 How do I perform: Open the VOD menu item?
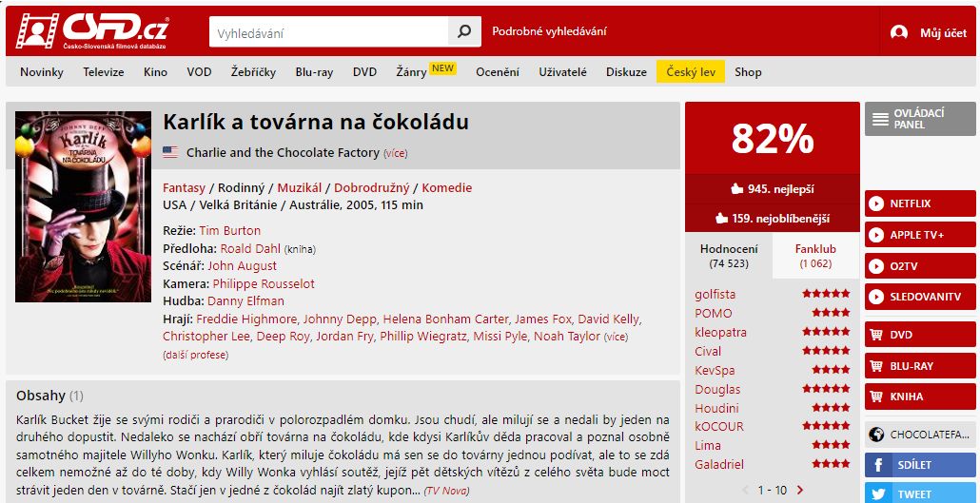[x=199, y=72]
